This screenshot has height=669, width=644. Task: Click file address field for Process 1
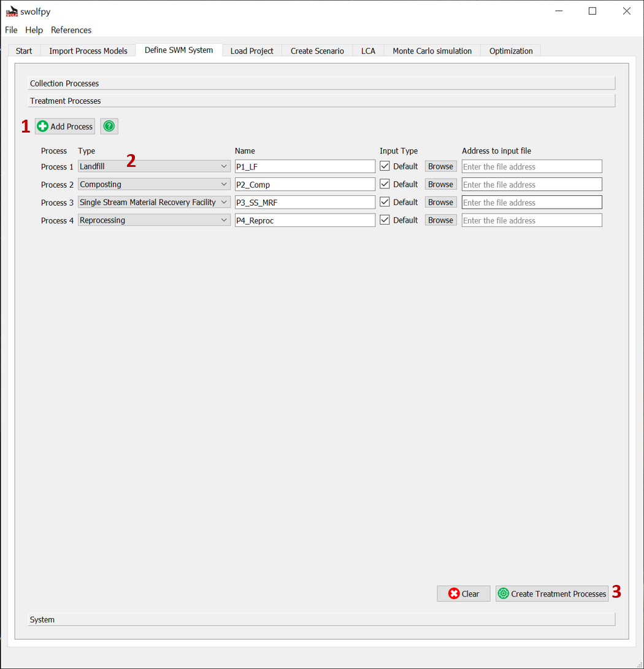[532, 166]
